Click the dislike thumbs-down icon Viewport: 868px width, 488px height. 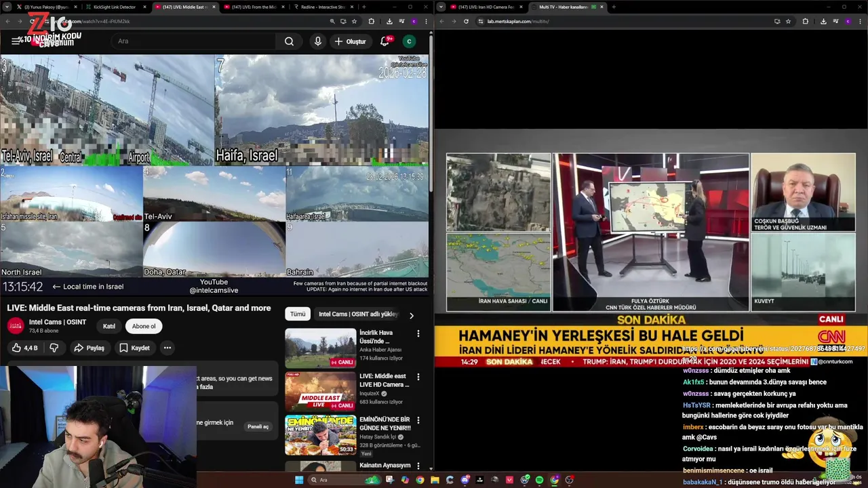[54, 348]
